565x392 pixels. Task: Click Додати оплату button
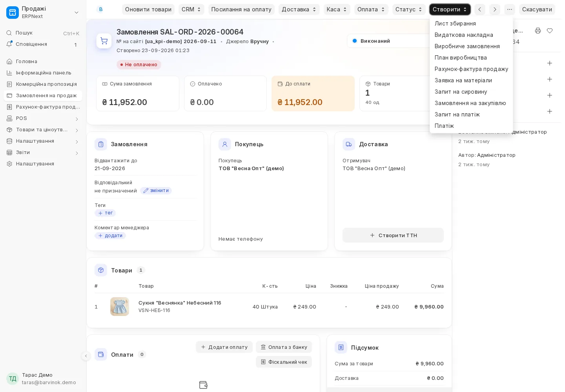pos(224,347)
